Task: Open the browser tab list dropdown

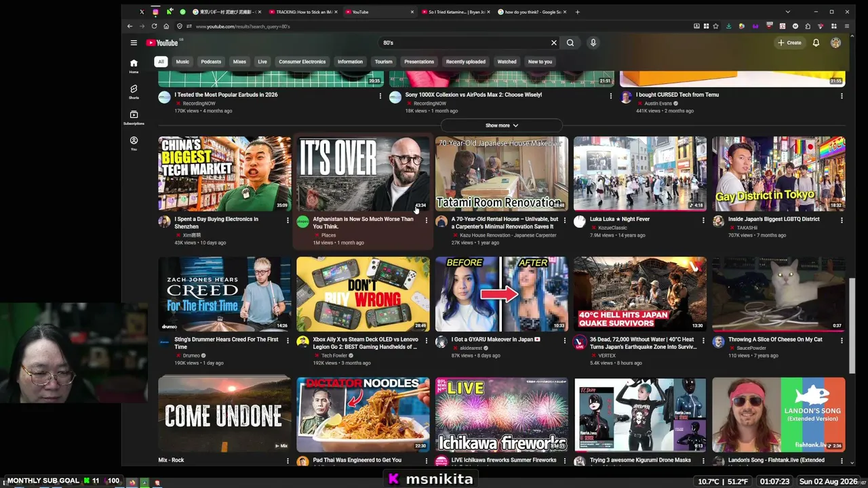Action: [x=787, y=12]
